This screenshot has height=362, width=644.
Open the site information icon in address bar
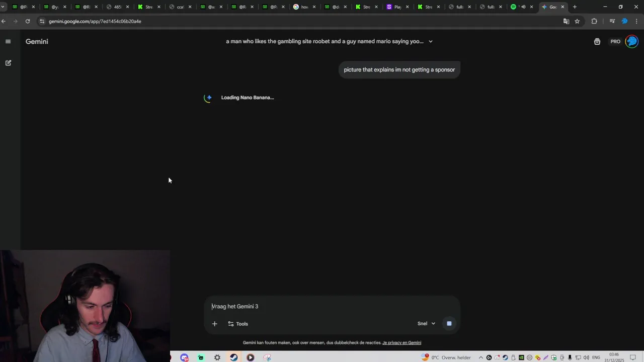click(42, 21)
